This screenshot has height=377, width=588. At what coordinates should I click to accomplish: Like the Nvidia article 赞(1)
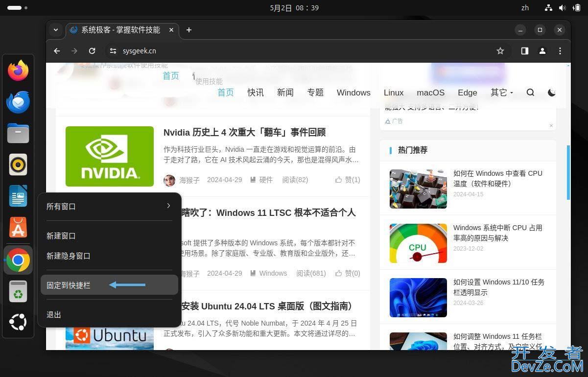(348, 180)
